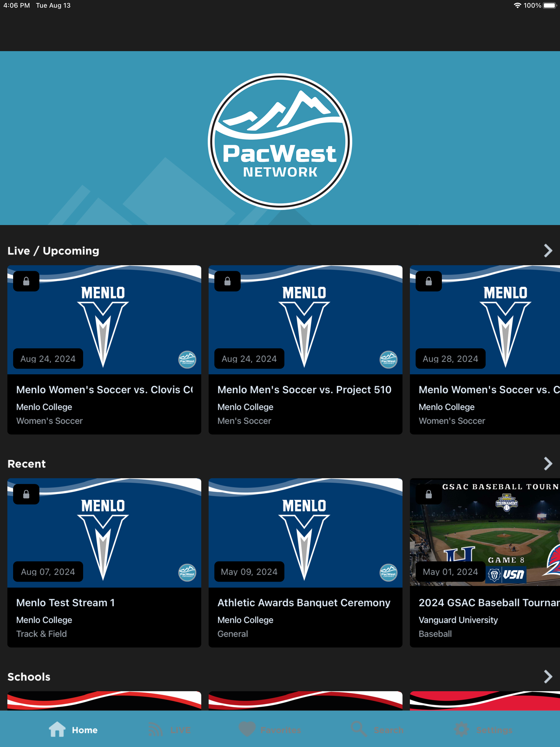This screenshot has width=560, height=747.
Task: Tap General category under Awards Banquet
Action: pyautogui.click(x=233, y=634)
